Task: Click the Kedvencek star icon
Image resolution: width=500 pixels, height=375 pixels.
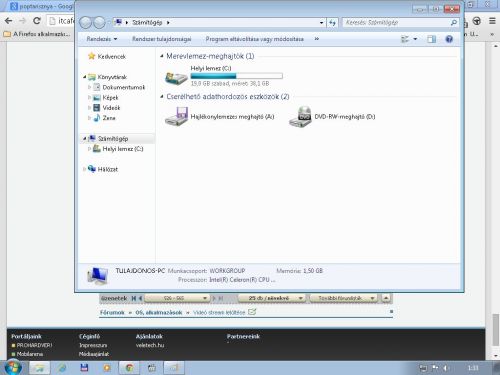Action: (x=91, y=56)
